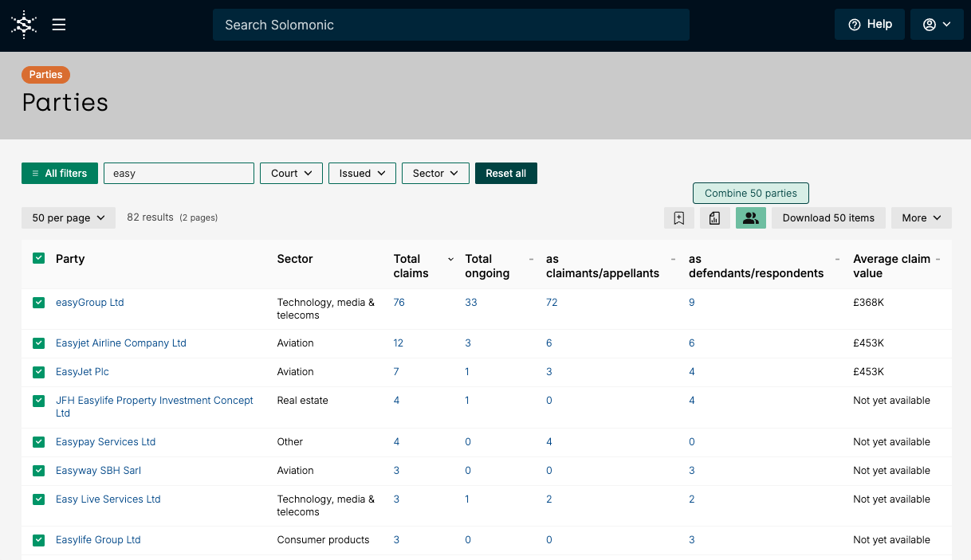The image size is (971, 560).
Task: Open the Help button
Action: click(x=870, y=25)
